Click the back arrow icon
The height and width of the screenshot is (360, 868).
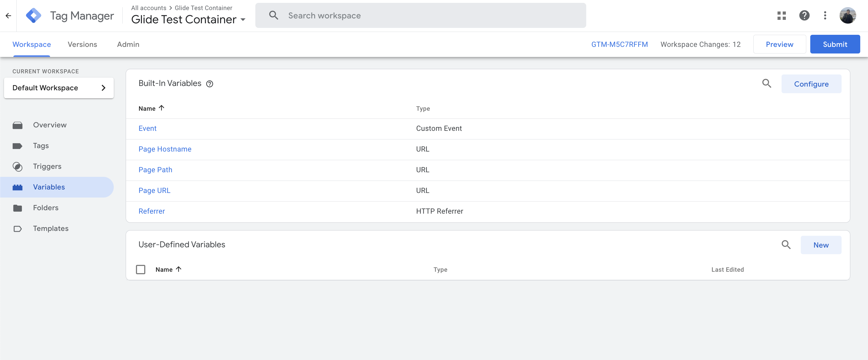[x=8, y=16]
